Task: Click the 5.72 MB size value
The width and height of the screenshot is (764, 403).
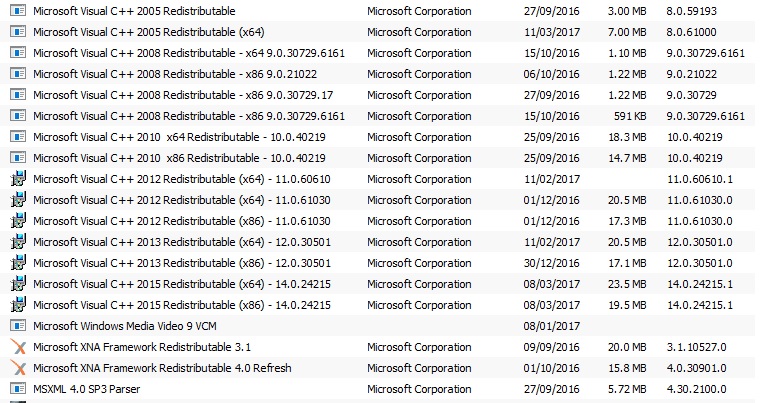Action: (627, 389)
